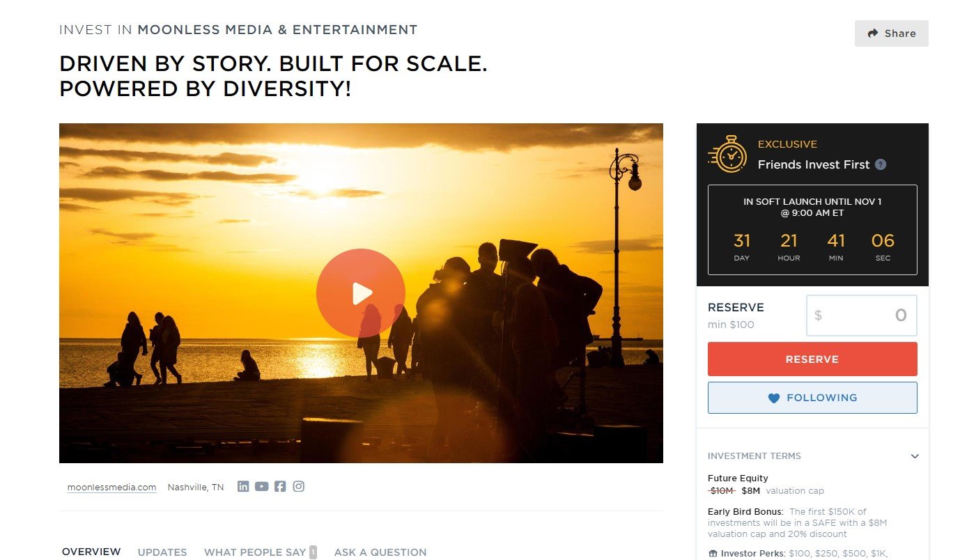Focus the reserve amount input field
960x560 pixels.
[x=862, y=316]
